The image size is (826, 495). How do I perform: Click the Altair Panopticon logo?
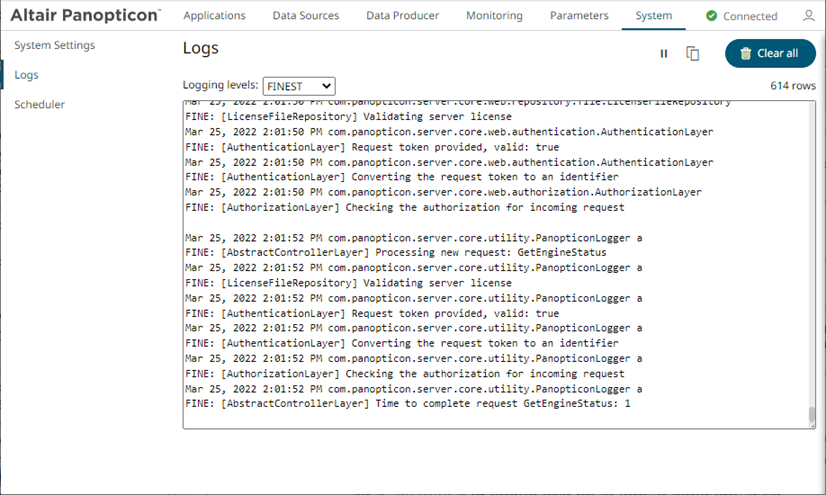tap(85, 15)
